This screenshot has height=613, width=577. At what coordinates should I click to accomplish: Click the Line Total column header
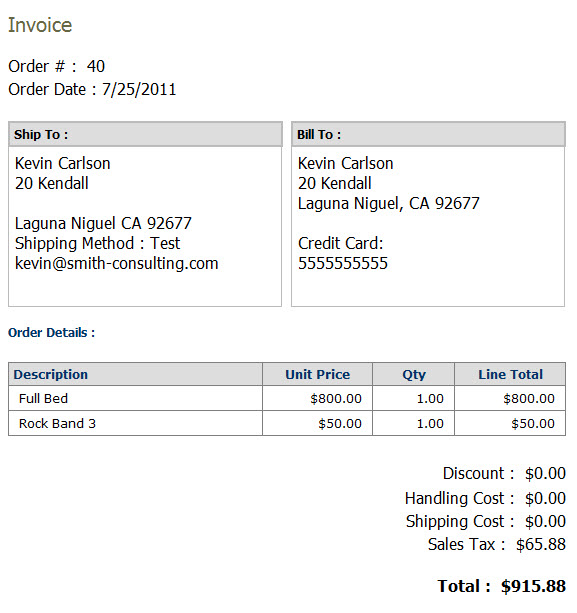510,375
